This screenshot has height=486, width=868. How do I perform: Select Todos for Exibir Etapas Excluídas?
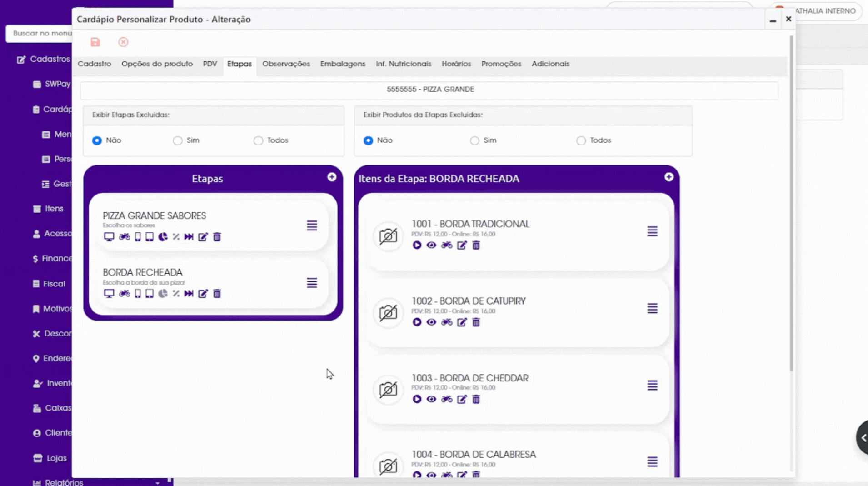point(258,140)
